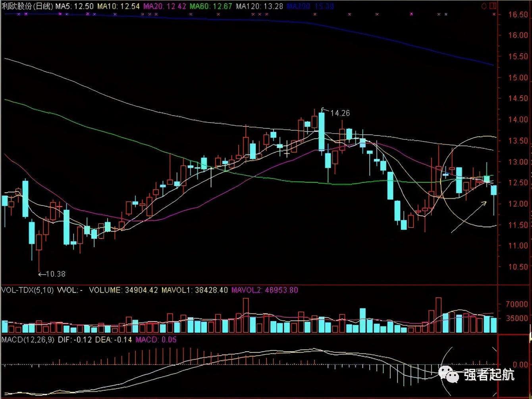
Task: Click the VOLUME: 34904.42 readout
Action: click(x=124, y=290)
